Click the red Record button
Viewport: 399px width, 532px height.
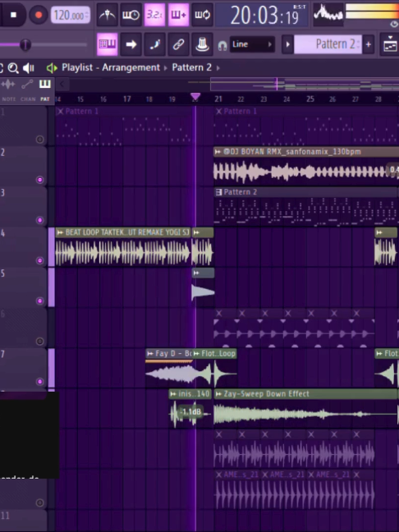(39, 15)
